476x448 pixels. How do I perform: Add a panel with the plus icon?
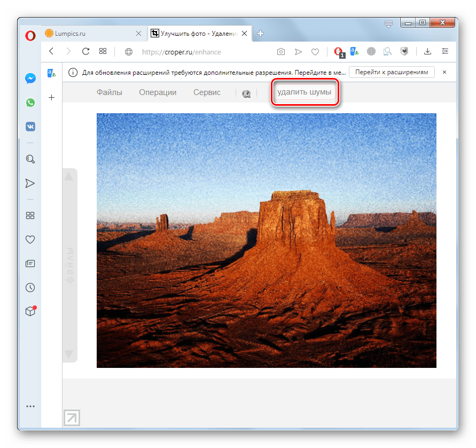(52, 97)
